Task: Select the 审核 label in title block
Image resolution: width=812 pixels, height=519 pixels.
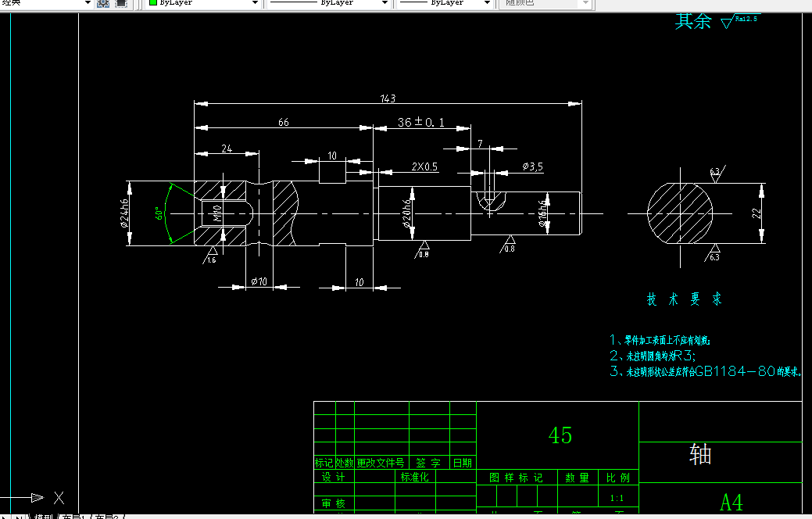Action: coord(333,503)
